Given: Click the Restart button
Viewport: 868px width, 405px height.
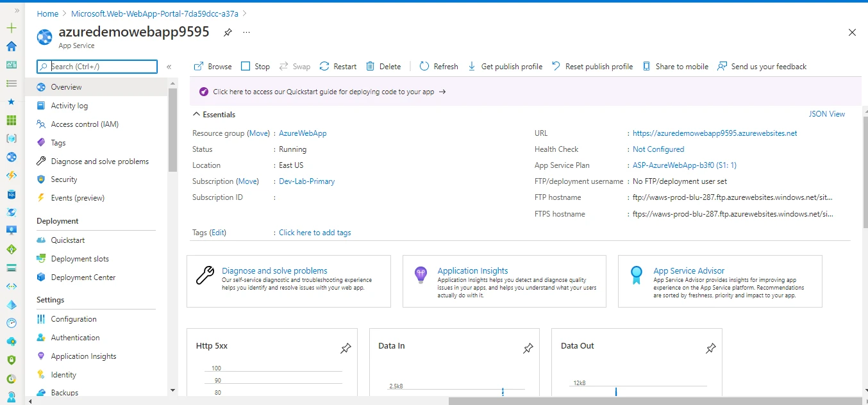Looking at the screenshot, I should [338, 66].
